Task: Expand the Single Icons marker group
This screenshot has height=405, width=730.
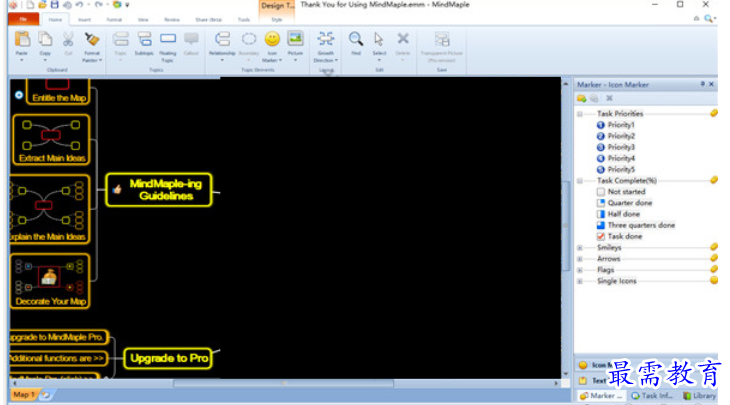Action: 580,281
